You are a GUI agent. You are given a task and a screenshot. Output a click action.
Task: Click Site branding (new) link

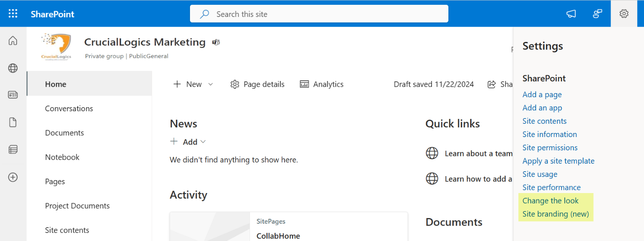(555, 214)
